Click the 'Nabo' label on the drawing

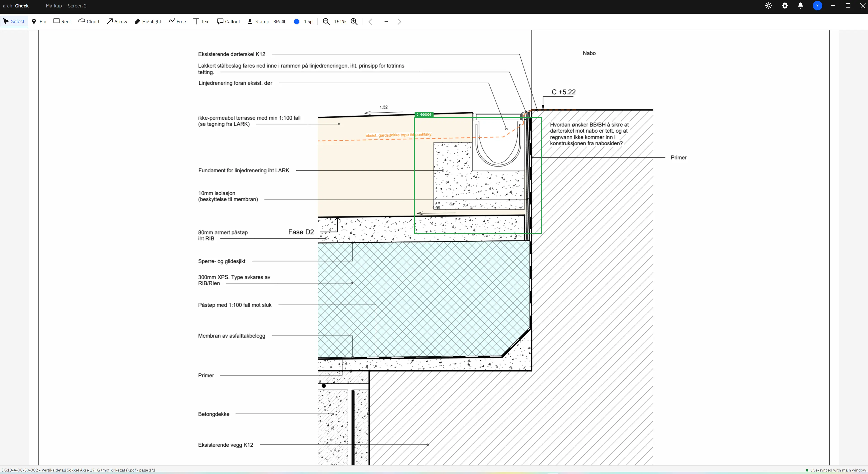point(589,53)
